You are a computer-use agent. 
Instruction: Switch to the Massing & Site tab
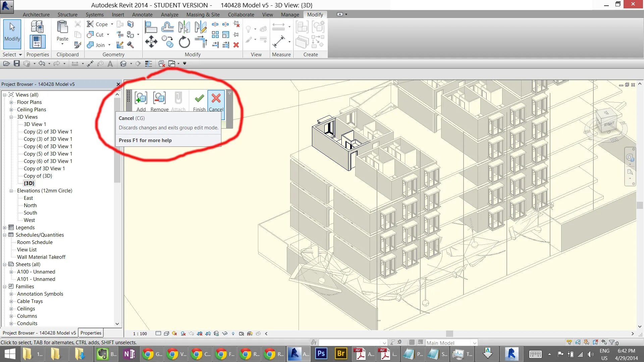[203, 14]
